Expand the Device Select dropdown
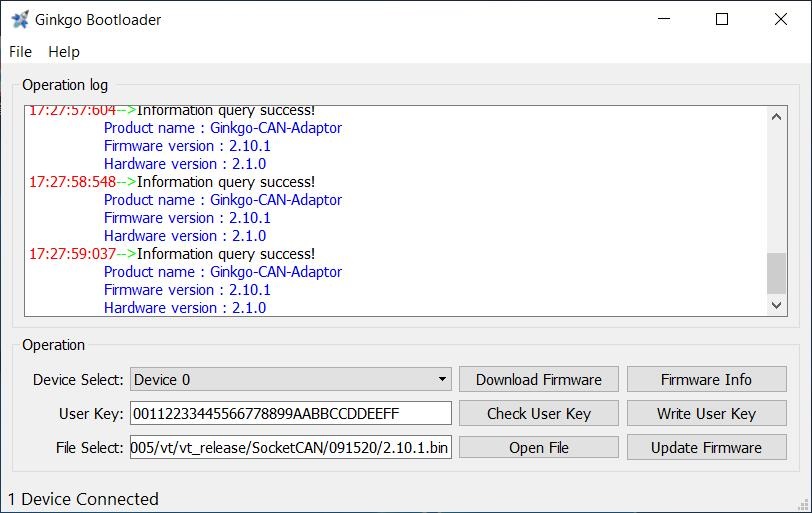The width and height of the screenshot is (812, 513). (x=291, y=379)
